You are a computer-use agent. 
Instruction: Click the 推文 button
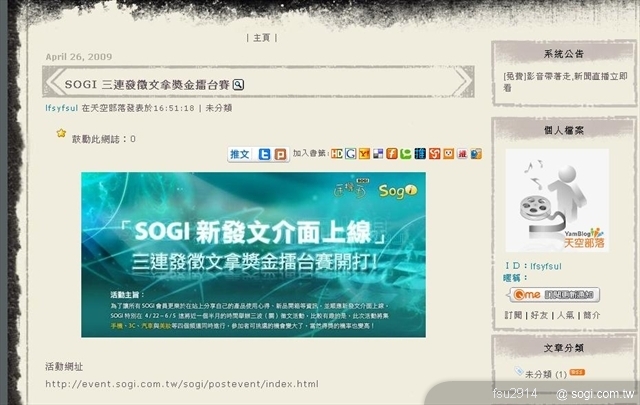click(240, 154)
